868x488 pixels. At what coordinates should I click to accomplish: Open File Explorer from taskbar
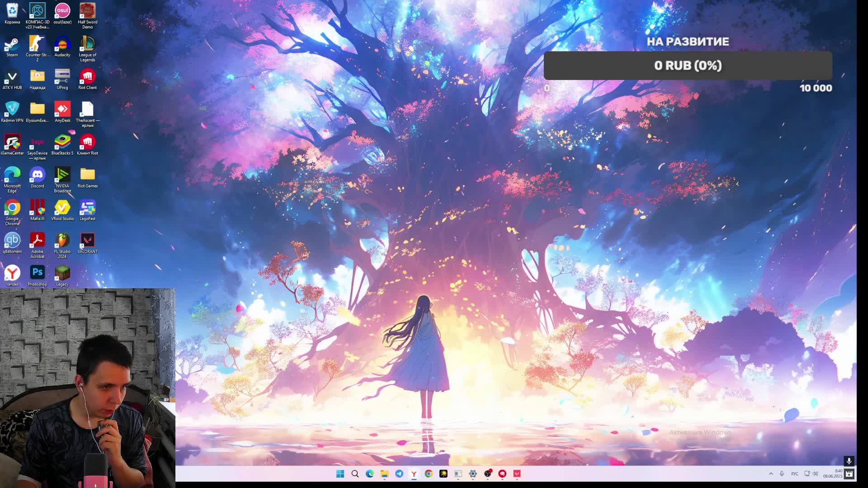(x=384, y=474)
